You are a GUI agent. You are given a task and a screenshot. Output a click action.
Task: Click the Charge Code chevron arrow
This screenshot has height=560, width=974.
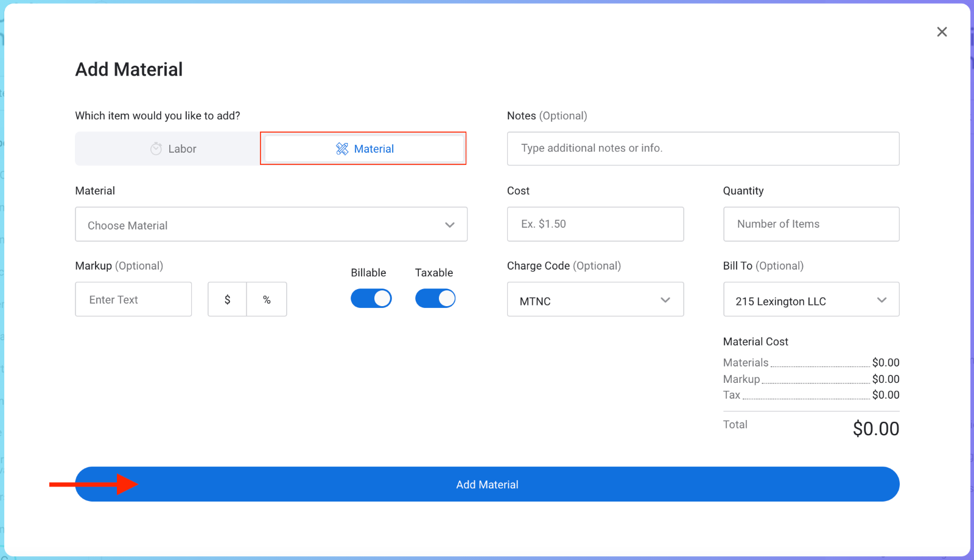point(665,299)
